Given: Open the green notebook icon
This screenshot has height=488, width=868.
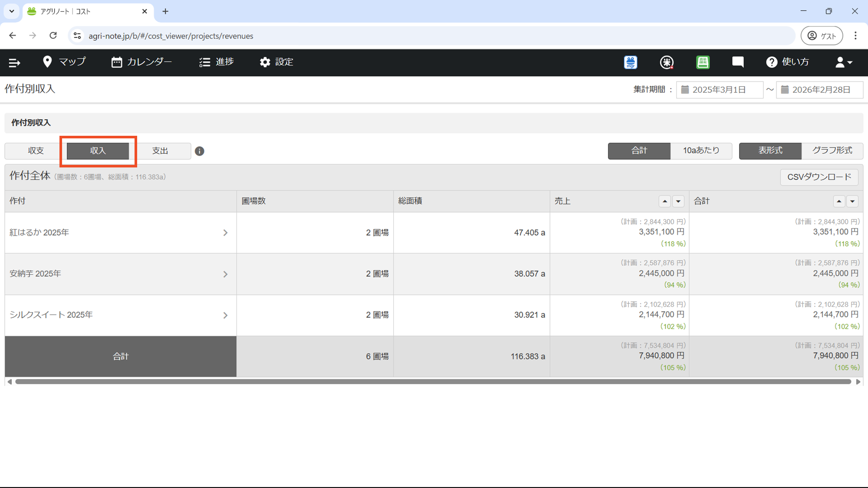Looking at the screenshot, I should point(703,62).
